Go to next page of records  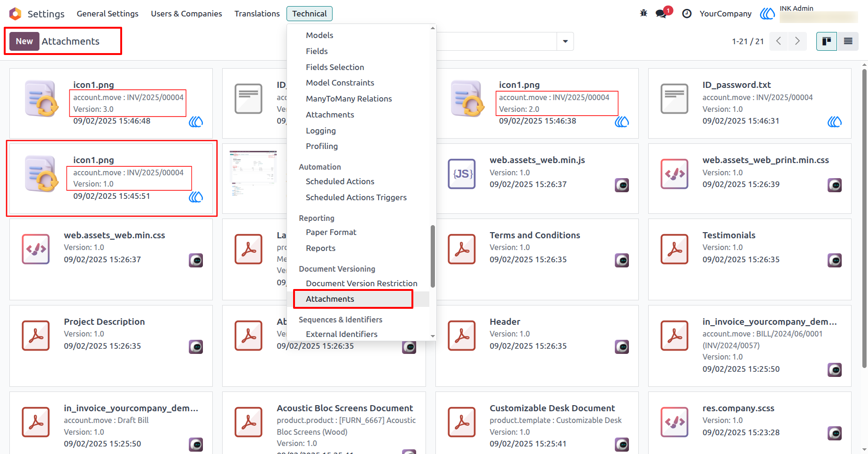(798, 41)
